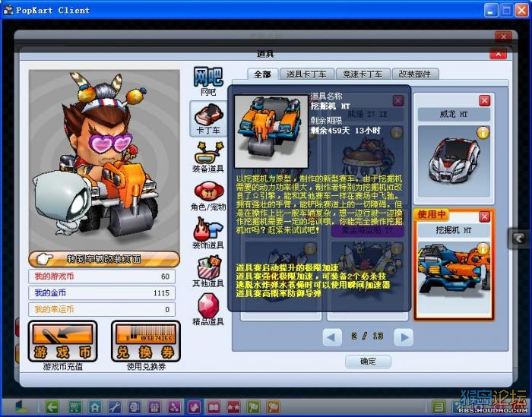Click the character kart preview image
The height and width of the screenshot is (417, 532).
104,160
